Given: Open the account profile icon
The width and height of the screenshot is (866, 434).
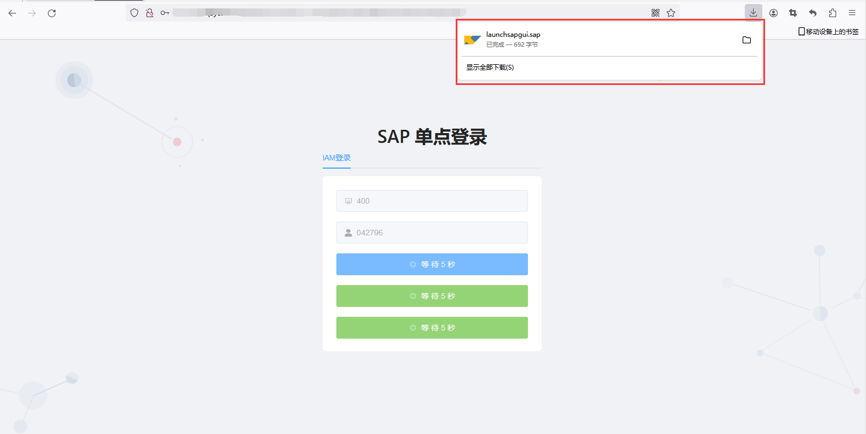Looking at the screenshot, I should pyautogui.click(x=773, y=13).
